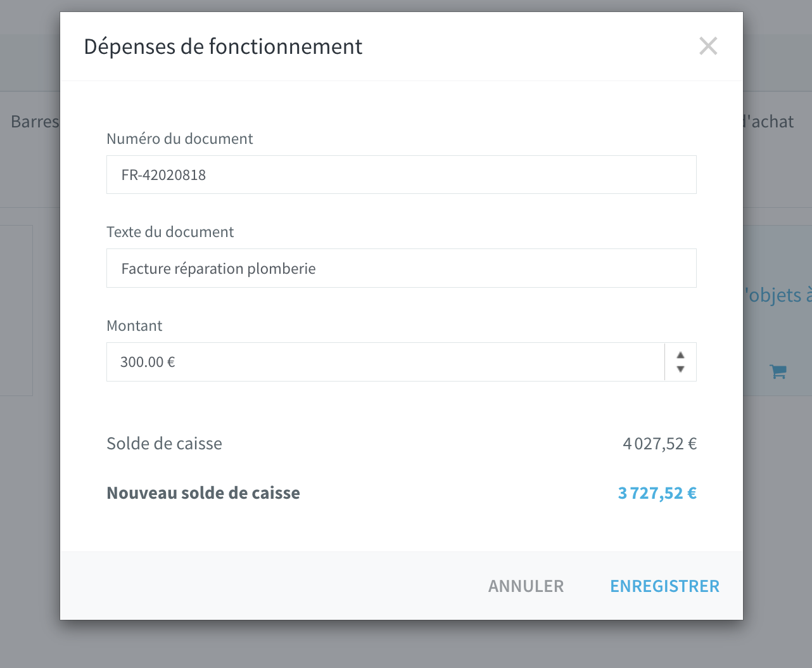Click the Nouveau solde de caisse label
The width and height of the screenshot is (812, 668).
pos(203,493)
